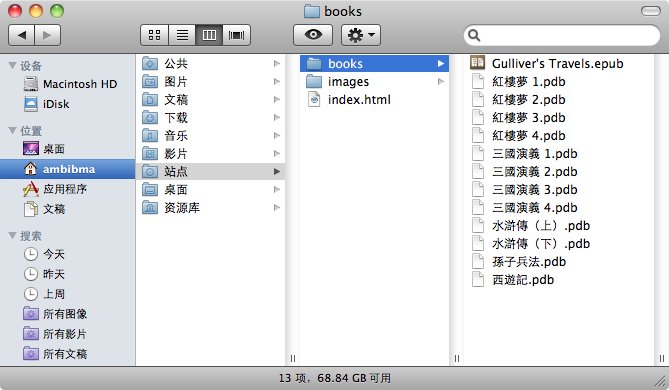Select the images folder
The image size is (669, 390).
[x=374, y=81]
